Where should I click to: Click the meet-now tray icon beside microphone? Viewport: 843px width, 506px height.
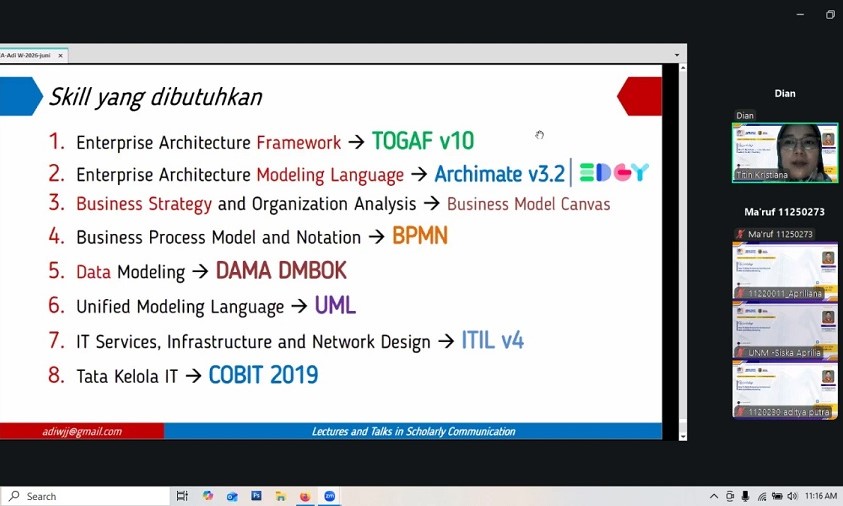[x=730, y=496]
